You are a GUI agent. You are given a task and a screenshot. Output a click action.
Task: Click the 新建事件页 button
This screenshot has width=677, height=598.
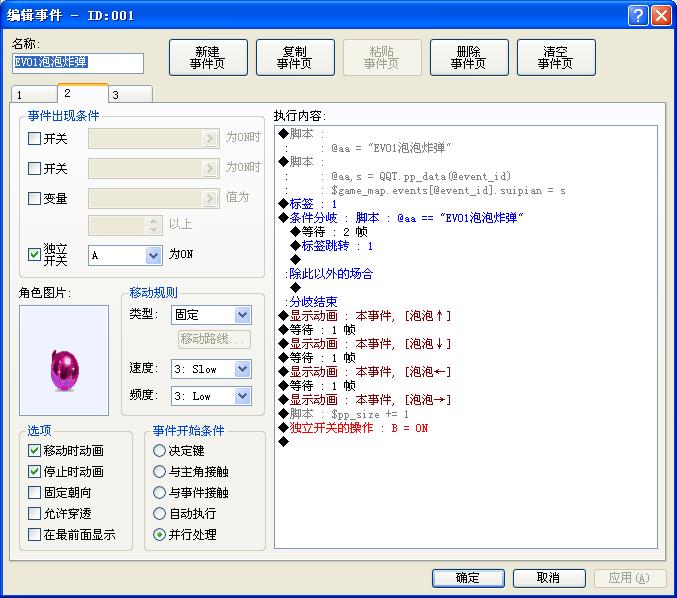point(208,57)
